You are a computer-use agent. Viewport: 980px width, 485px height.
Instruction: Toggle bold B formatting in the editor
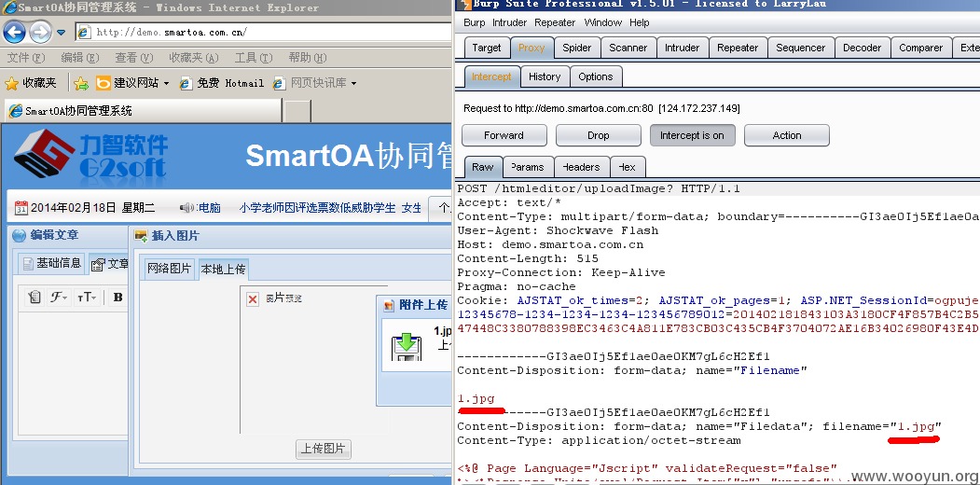click(117, 298)
